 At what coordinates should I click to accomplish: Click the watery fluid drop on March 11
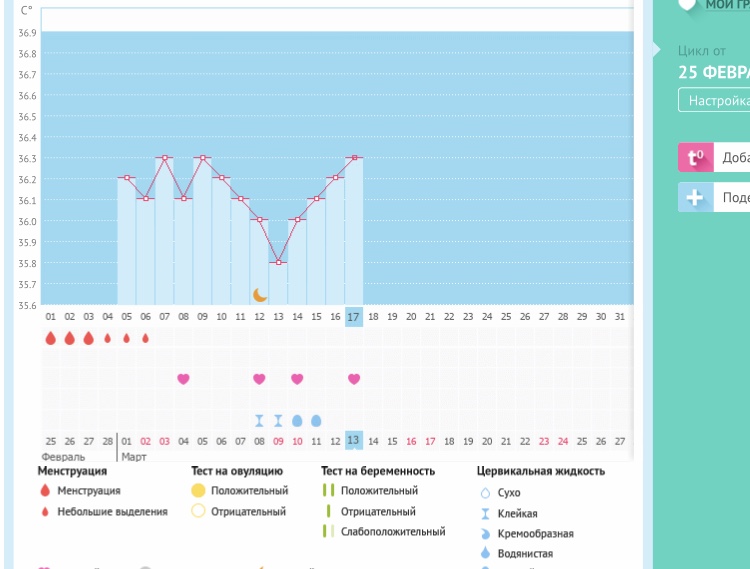pos(316,420)
